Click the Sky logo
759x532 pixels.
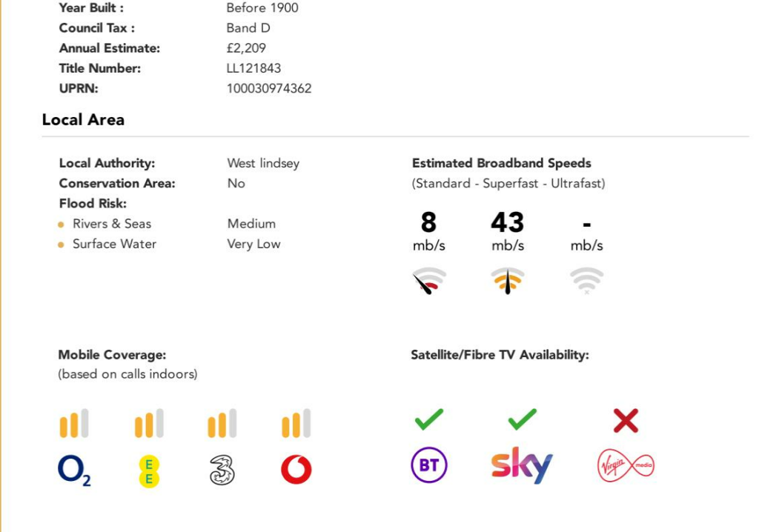(522, 465)
